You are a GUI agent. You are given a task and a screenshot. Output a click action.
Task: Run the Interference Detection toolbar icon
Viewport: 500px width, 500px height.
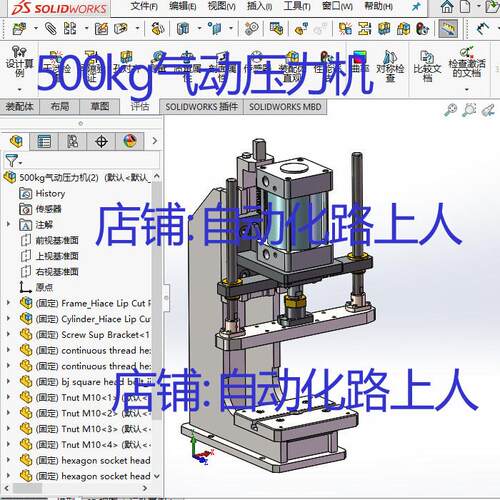[345, 29]
